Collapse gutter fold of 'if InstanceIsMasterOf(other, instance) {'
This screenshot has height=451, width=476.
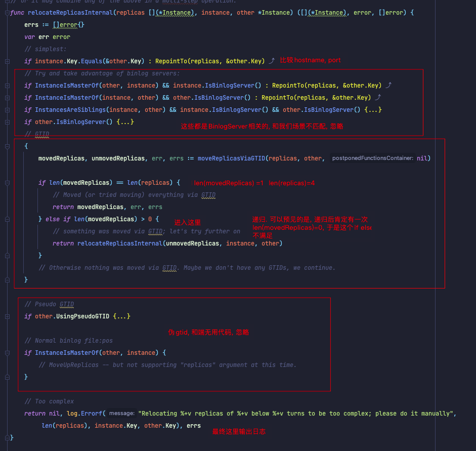coord(7,353)
